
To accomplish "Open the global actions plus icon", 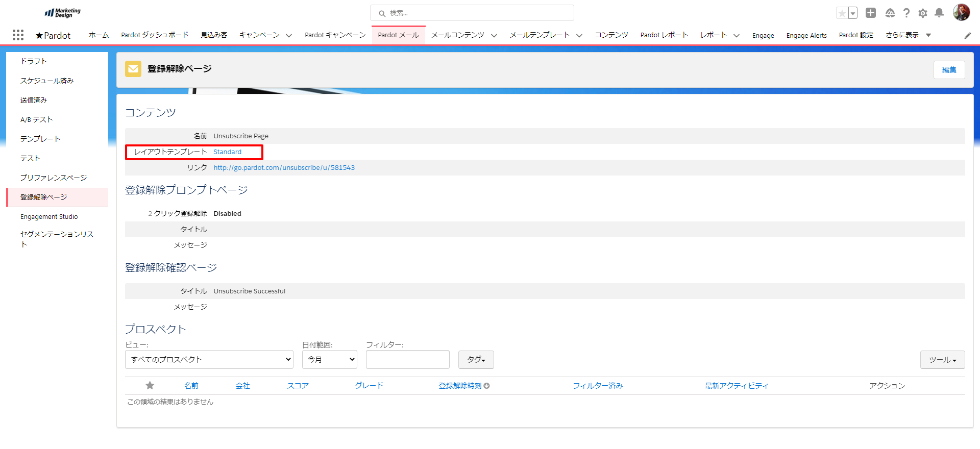I will click(871, 13).
